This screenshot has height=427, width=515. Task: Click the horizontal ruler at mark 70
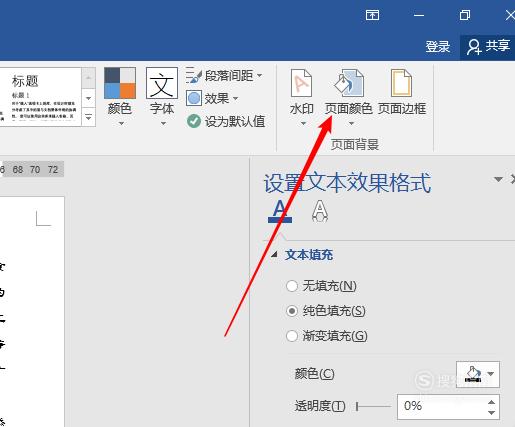click(35, 170)
